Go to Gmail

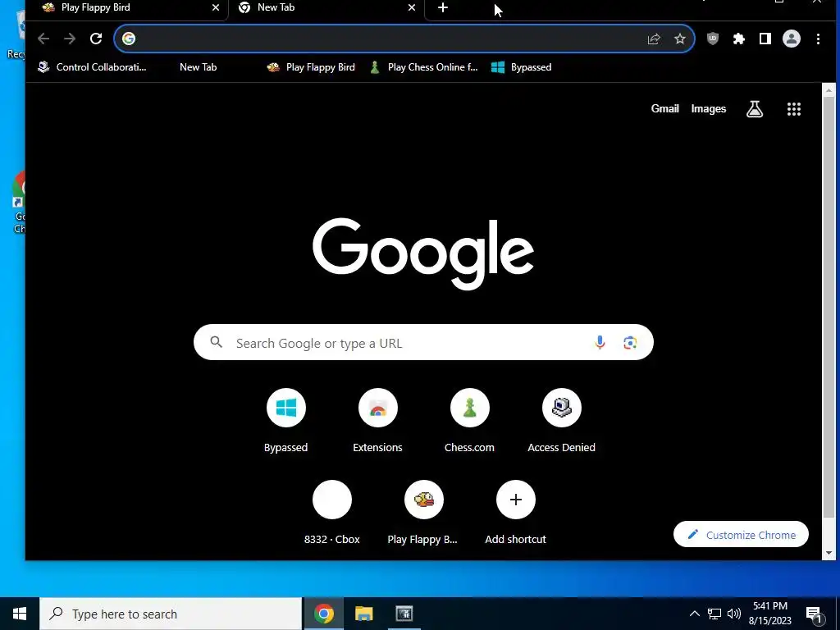pyautogui.click(x=664, y=109)
